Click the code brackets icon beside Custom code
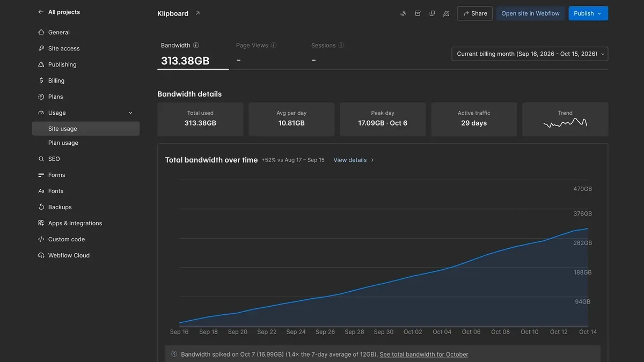 coord(41,239)
